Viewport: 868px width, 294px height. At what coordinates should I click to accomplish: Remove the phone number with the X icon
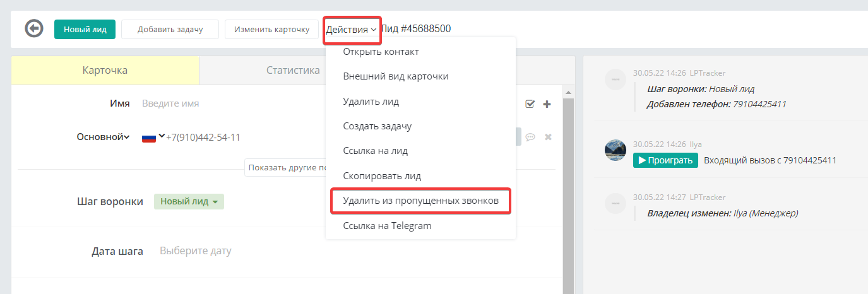(548, 137)
